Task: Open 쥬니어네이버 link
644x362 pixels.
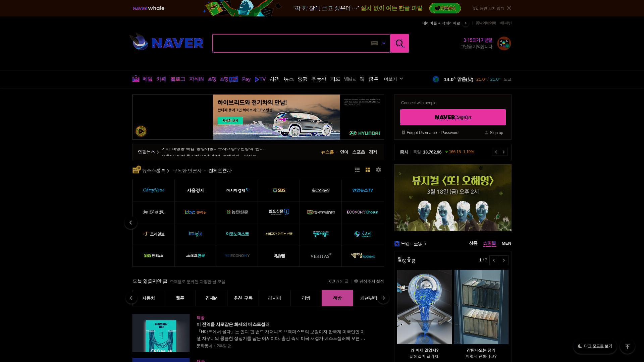Action: [486, 23]
